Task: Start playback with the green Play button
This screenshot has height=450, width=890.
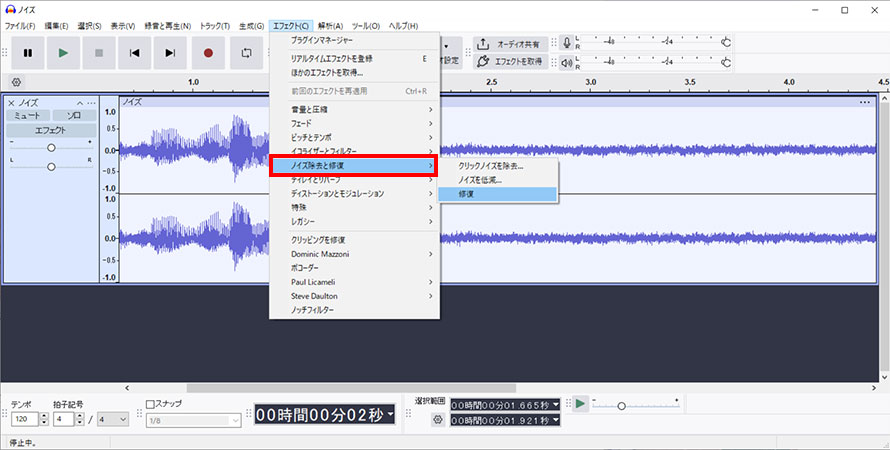Action: coord(62,52)
